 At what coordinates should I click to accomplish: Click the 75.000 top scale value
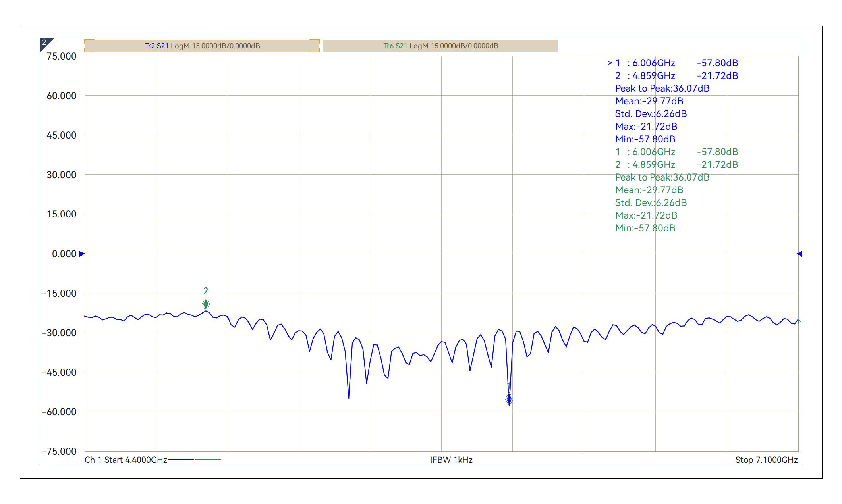62,56
